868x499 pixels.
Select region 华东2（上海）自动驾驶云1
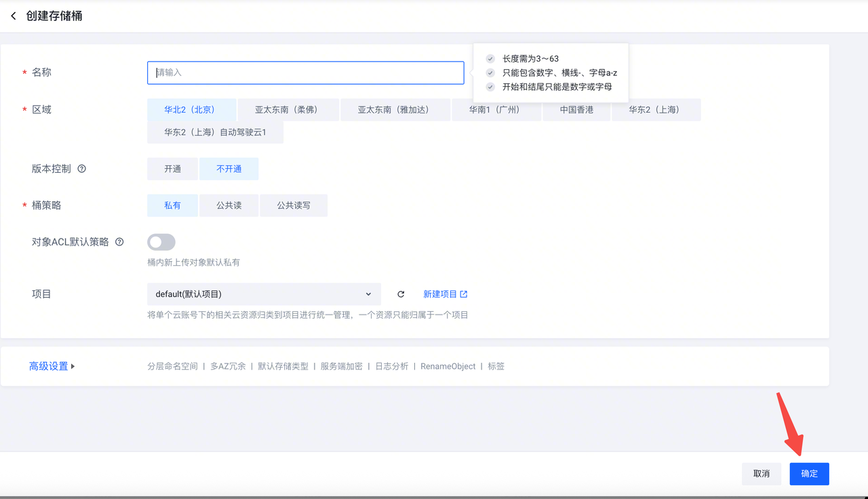tap(215, 132)
